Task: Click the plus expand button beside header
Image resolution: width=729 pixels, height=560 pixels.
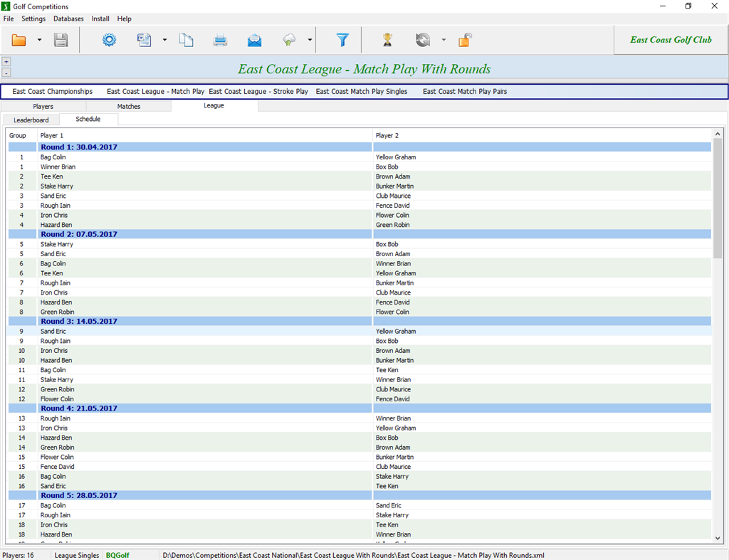Action: [x=6, y=62]
